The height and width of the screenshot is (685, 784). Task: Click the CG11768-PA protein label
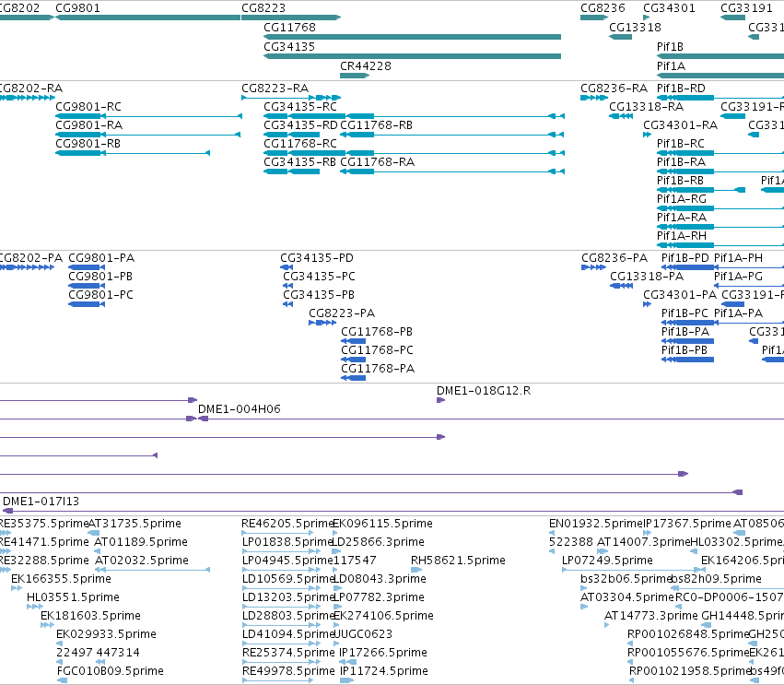point(378,370)
